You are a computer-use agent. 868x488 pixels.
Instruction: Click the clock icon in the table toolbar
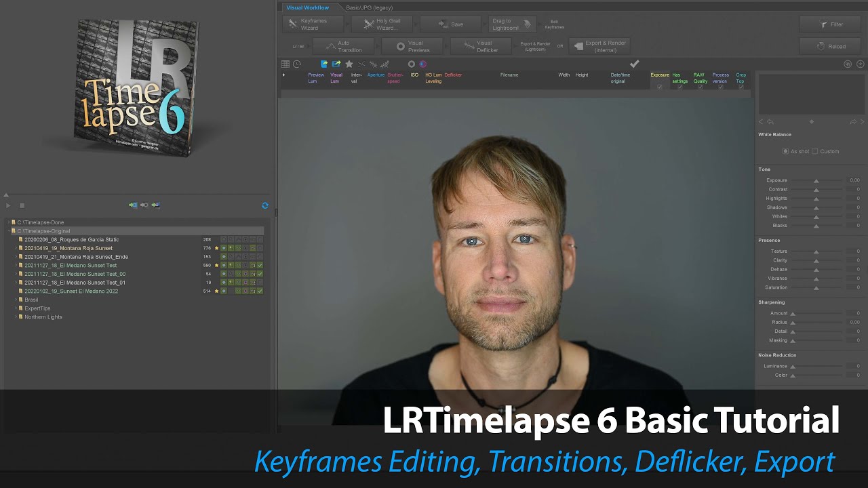297,64
